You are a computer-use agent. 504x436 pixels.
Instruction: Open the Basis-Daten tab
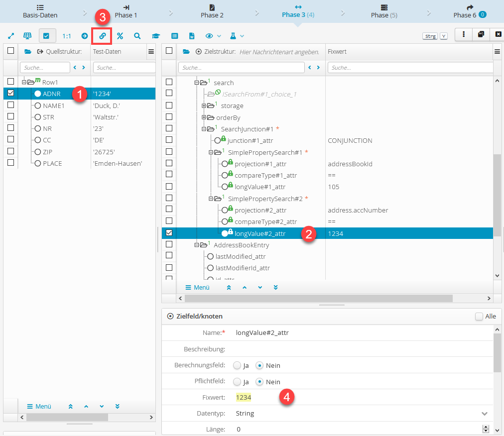tap(40, 11)
